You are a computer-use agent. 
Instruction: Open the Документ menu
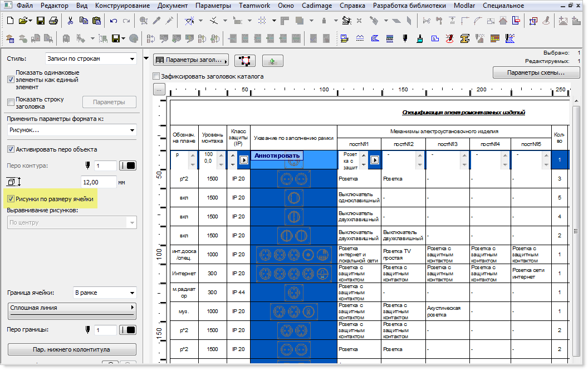[x=173, y=6]
